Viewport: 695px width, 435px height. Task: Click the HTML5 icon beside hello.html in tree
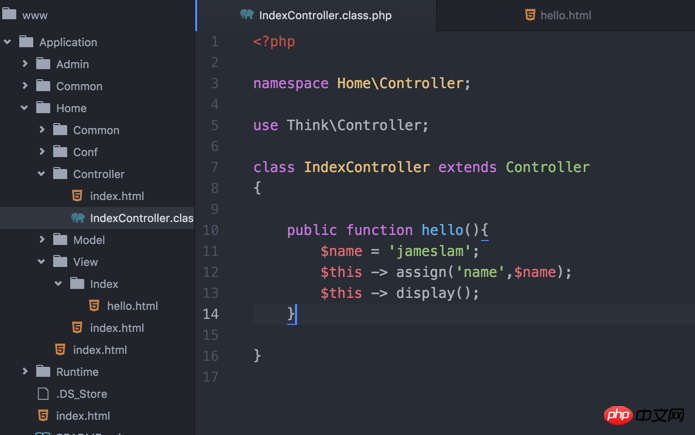(x=94, y=306)
